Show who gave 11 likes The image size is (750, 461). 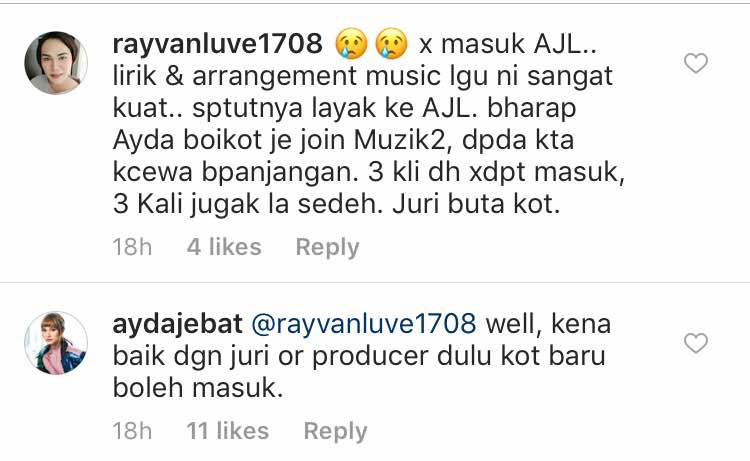(x=228, y=430)
